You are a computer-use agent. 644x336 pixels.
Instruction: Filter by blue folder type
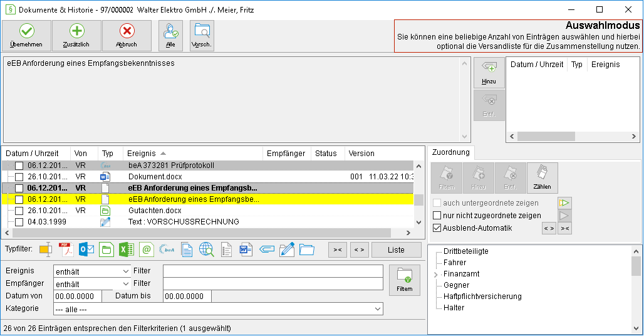(x=307, y=249)
